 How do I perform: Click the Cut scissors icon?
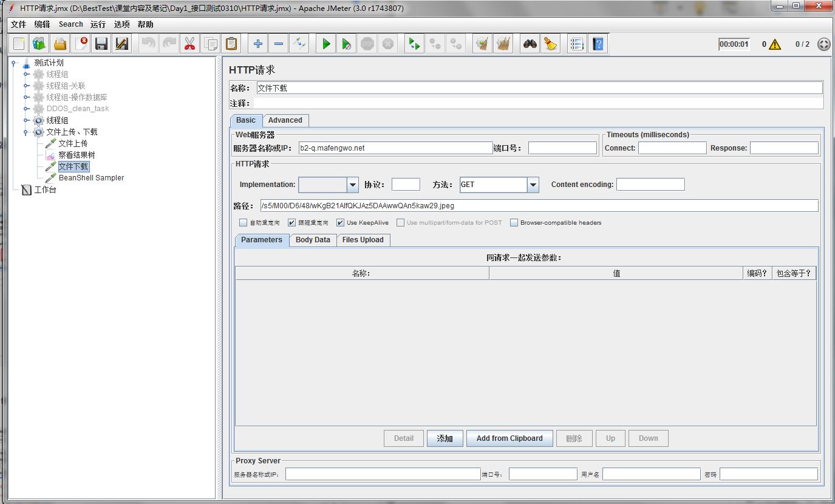point(189,44)
